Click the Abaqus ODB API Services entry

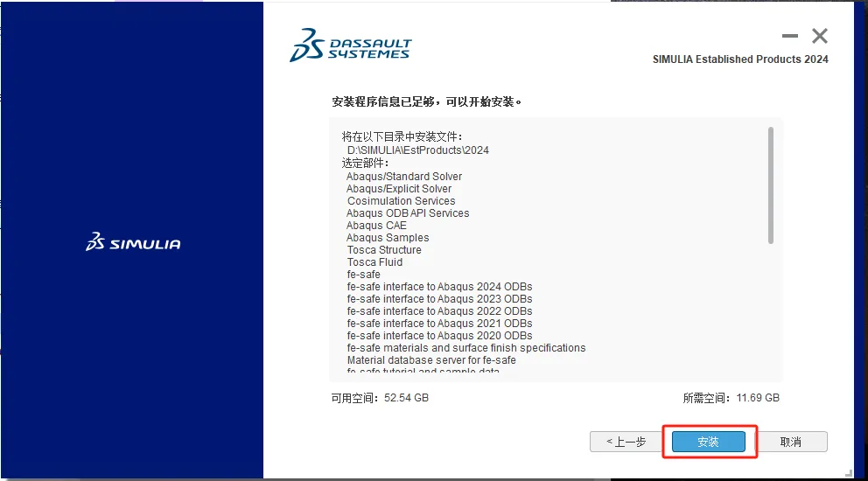click(408, 213)
